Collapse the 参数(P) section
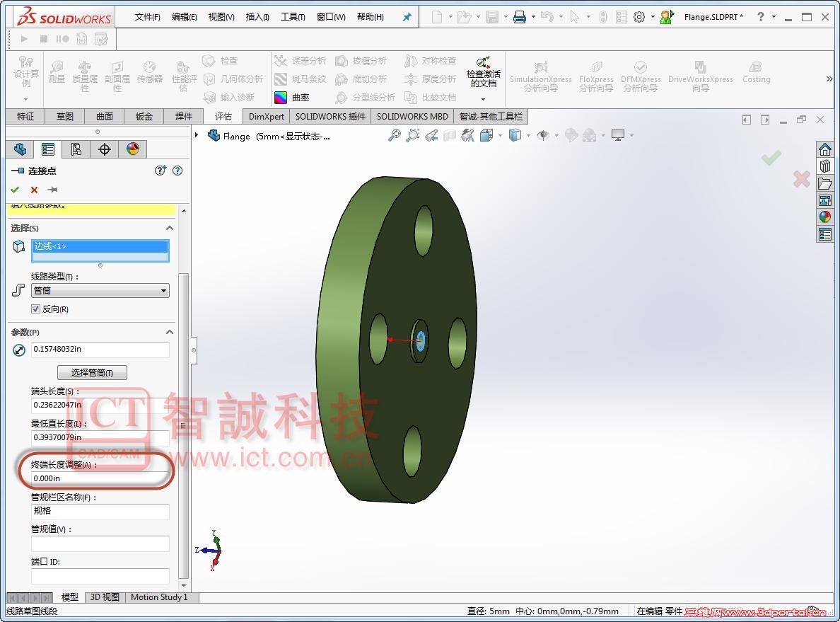 [x=170, y=332]
